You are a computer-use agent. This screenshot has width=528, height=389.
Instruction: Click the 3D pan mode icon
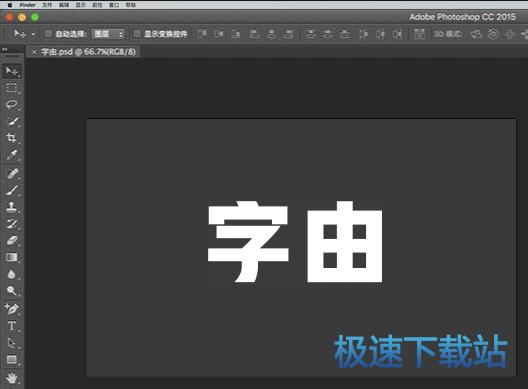click(x=510, y=34)
